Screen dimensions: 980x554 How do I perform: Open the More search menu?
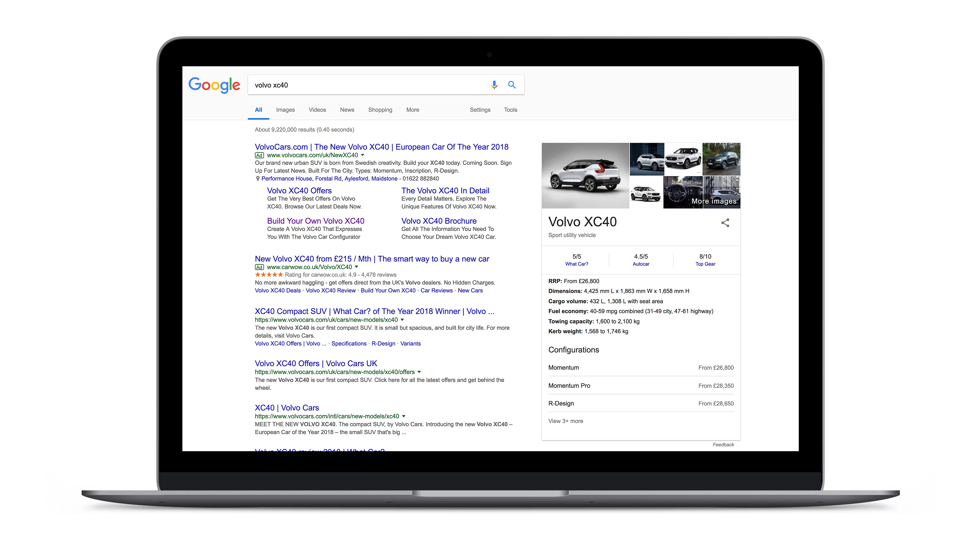point(412,110)
